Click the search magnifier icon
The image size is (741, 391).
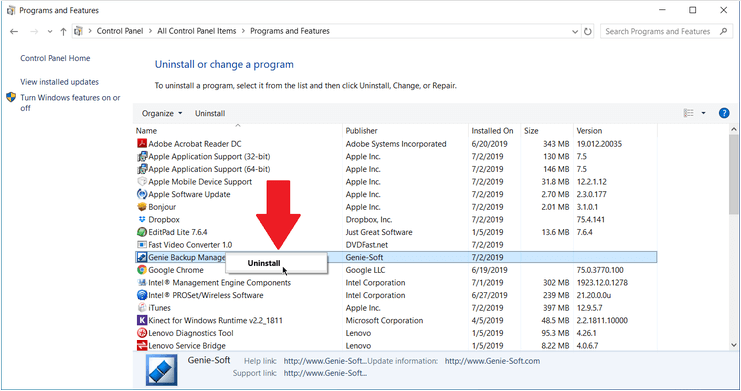[723, 31]
